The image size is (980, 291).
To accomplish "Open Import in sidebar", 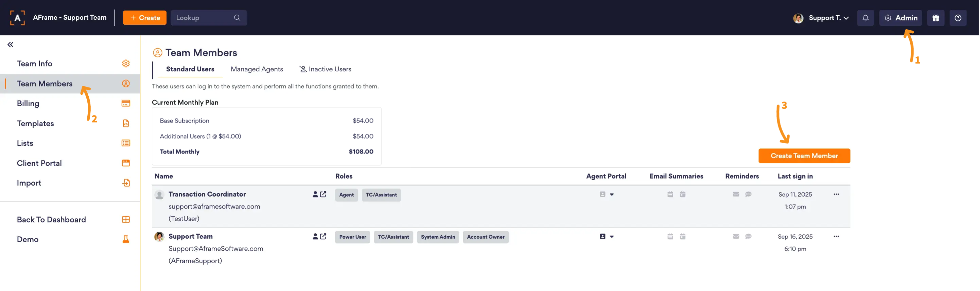I will coord(70,183).
